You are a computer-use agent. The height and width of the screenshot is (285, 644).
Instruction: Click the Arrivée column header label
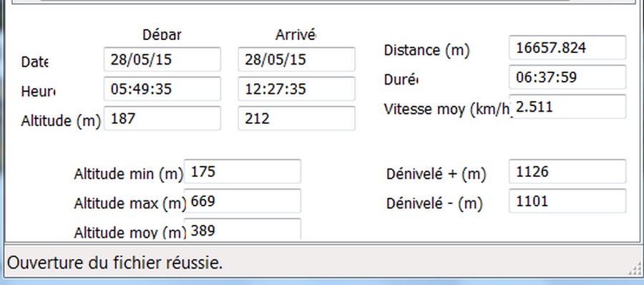296,34
